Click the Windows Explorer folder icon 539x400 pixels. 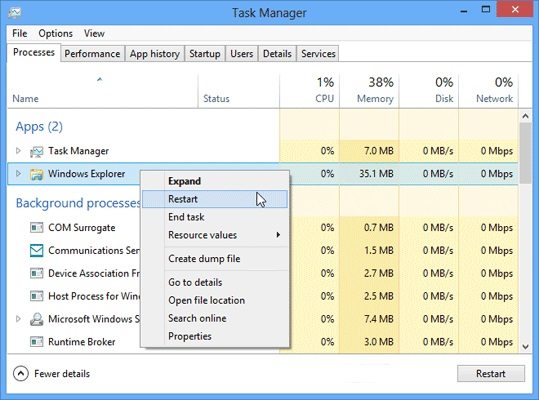click(x=36, y=174)
